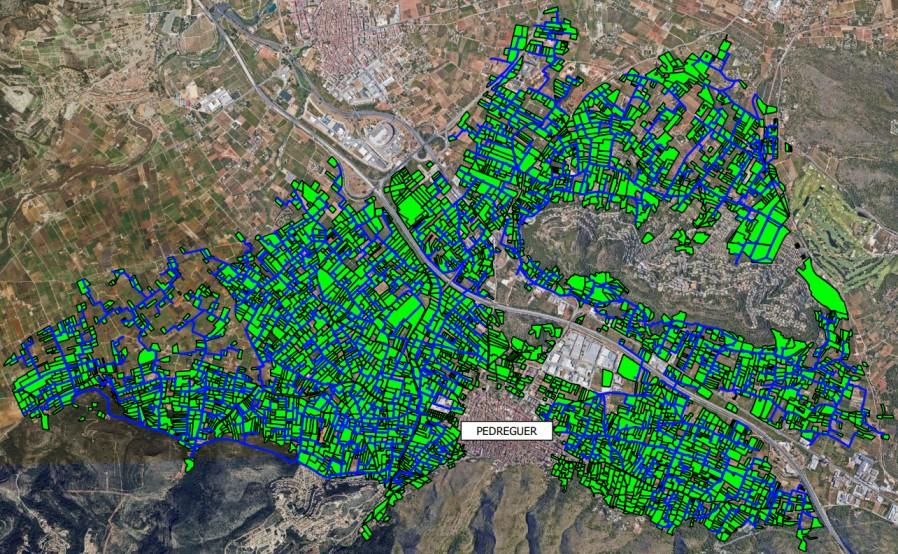Click the white-roofed warehouses north of Pedreguer

click(x=583, y=357)
